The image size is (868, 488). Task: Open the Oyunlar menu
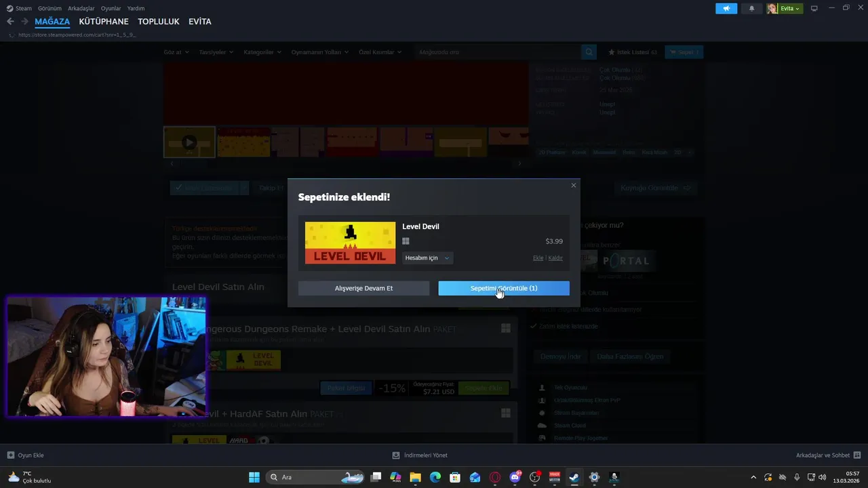(111, 8)
